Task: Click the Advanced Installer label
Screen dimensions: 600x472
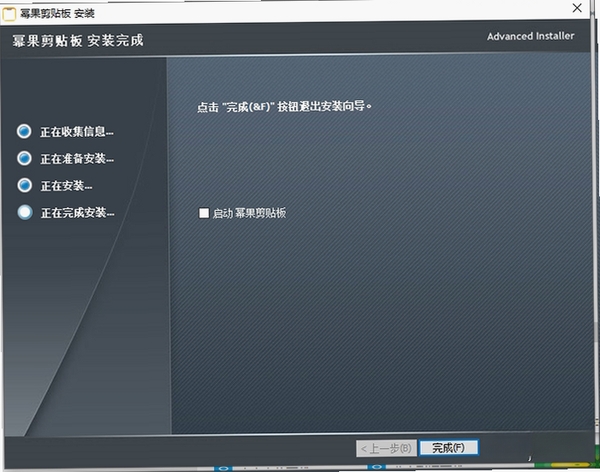Action: pos(530,36)
